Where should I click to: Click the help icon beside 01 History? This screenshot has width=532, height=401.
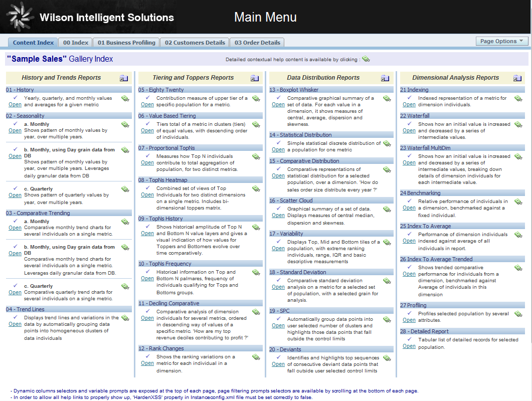[x=125, y=99]
